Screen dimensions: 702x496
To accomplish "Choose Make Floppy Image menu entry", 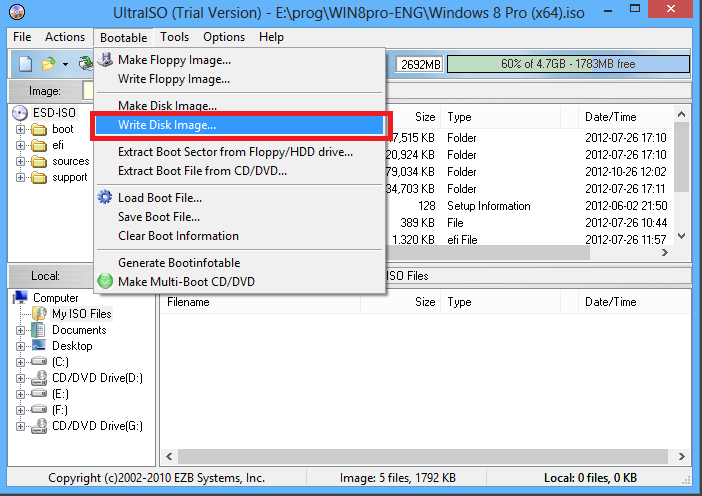I will (x=240, y=60).
